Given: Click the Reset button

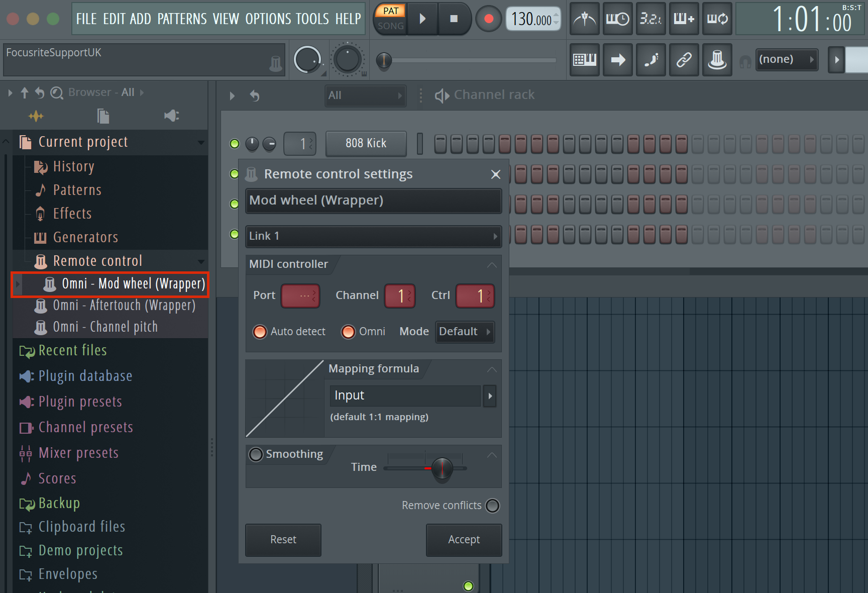Looking at the screenshot, I should [x=283, y=540].
